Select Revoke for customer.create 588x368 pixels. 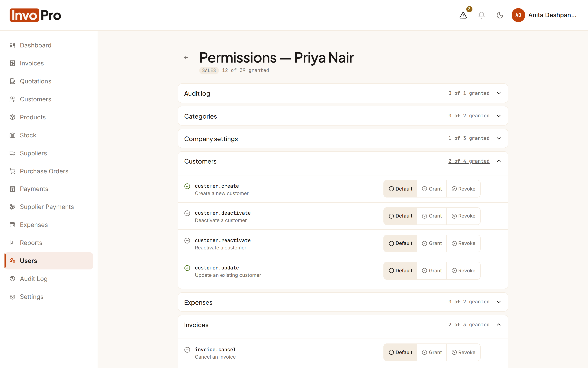463,189
